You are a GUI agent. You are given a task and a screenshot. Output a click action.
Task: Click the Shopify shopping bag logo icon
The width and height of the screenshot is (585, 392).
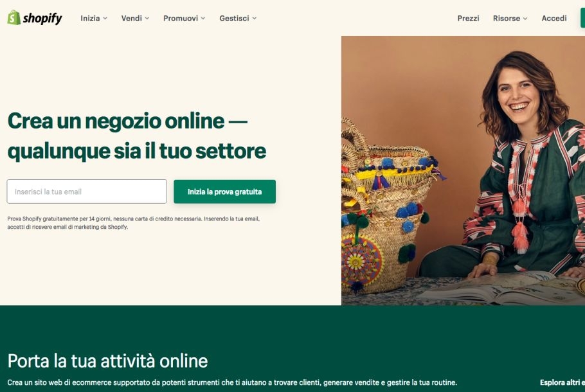click(14, 17)
